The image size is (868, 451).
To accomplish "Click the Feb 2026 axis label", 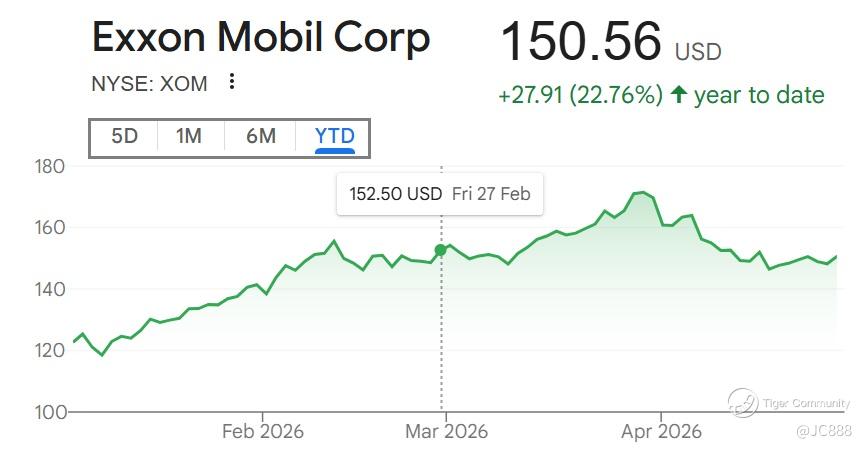I will click(262, 432).
